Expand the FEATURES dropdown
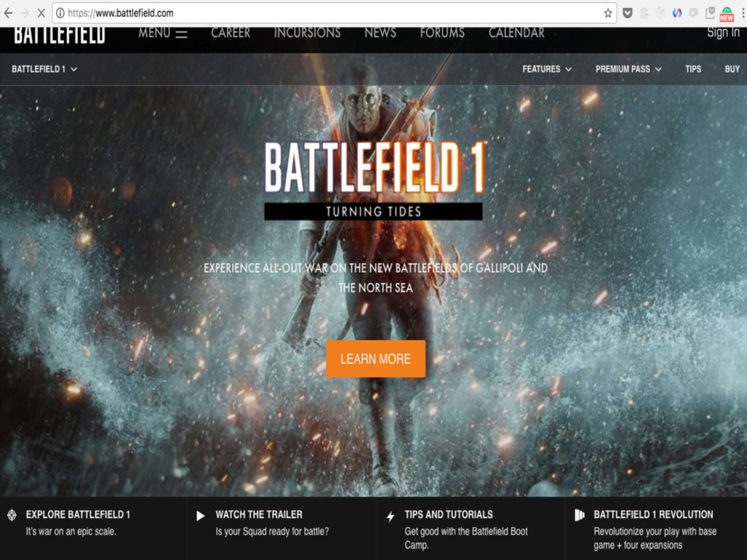 point(547,69)
